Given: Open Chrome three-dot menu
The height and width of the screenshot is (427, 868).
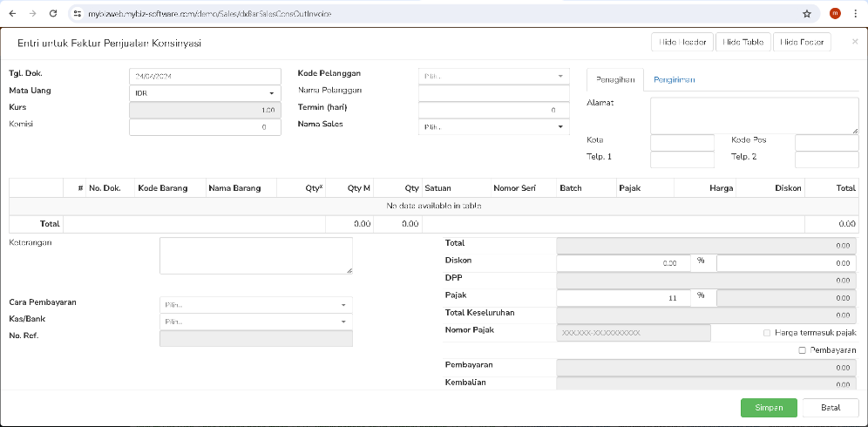Looking at the screenshot, I should 855,14.
